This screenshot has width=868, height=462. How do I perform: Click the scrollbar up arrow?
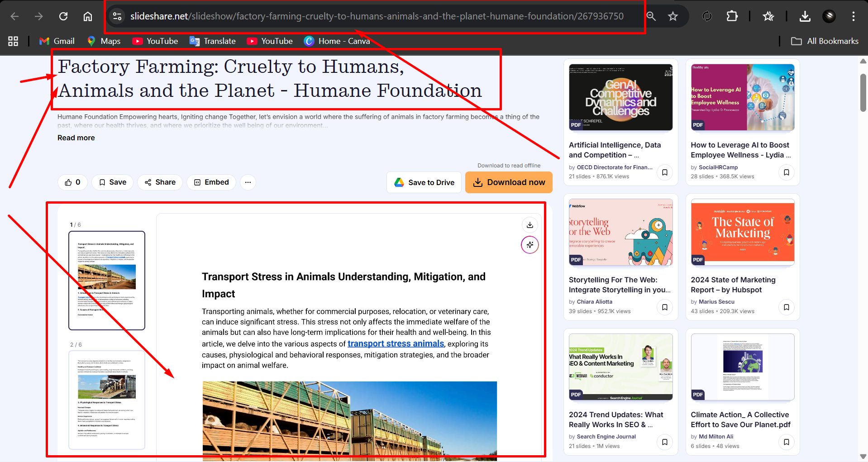(863, 61)
